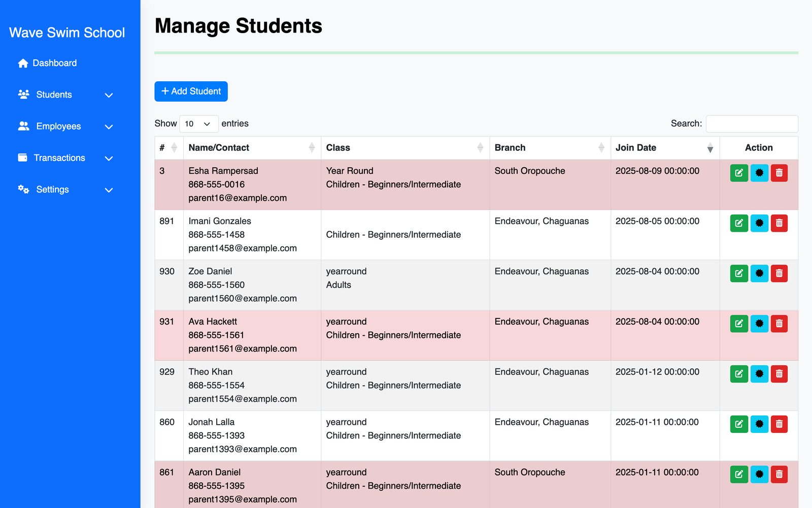Screen dimensions: 812x508
Task: Sort the table by Class column
Action: [405, 148]
